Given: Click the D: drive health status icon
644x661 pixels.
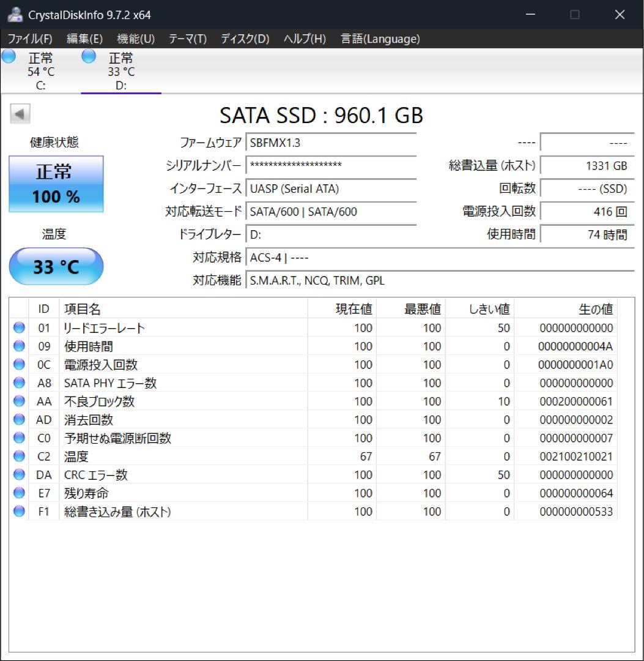Looking at the screenshot, I should (89, 56).
